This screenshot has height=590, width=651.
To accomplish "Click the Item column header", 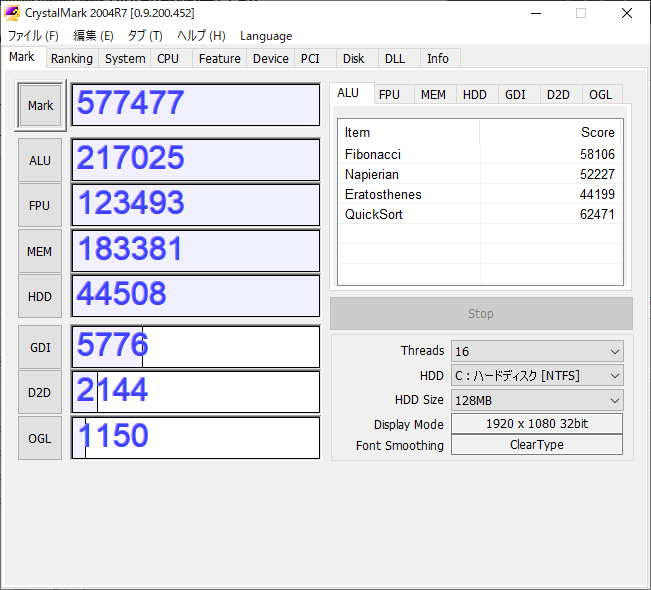I will [x=409, y=132].
